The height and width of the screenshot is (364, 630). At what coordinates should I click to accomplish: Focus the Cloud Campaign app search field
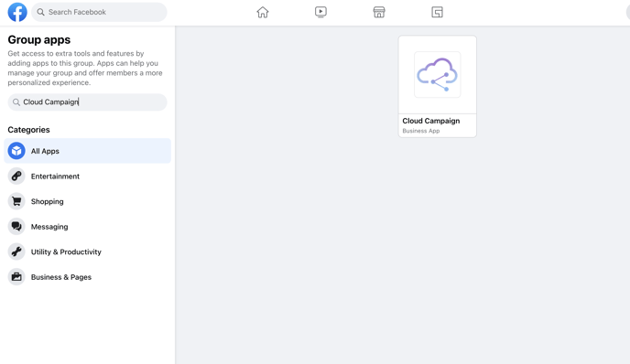[x=87, y=102]
